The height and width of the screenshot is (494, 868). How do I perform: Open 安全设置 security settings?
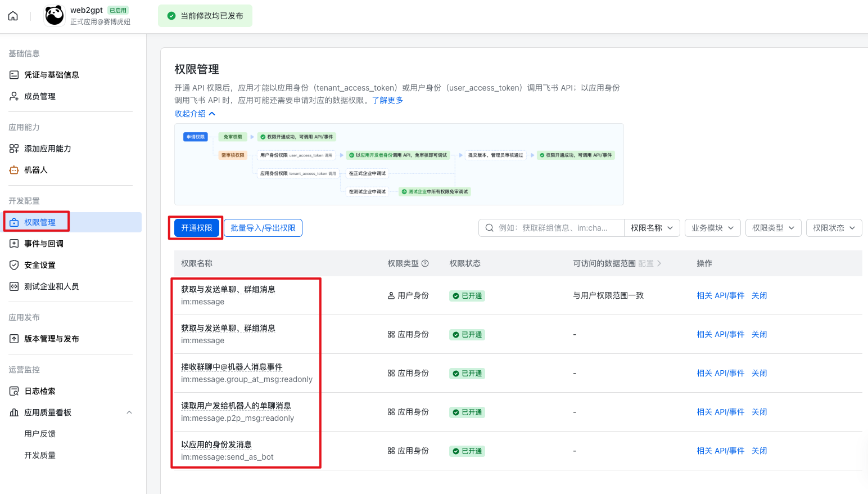click(39, 265)
